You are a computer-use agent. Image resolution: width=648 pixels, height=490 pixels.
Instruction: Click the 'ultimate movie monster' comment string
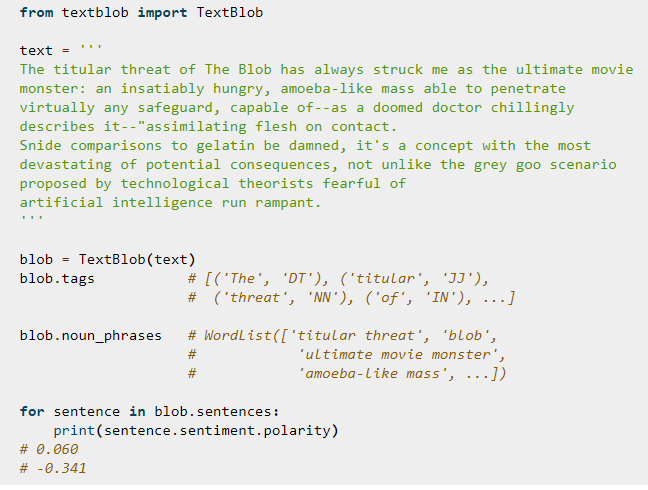pos(397,354)
